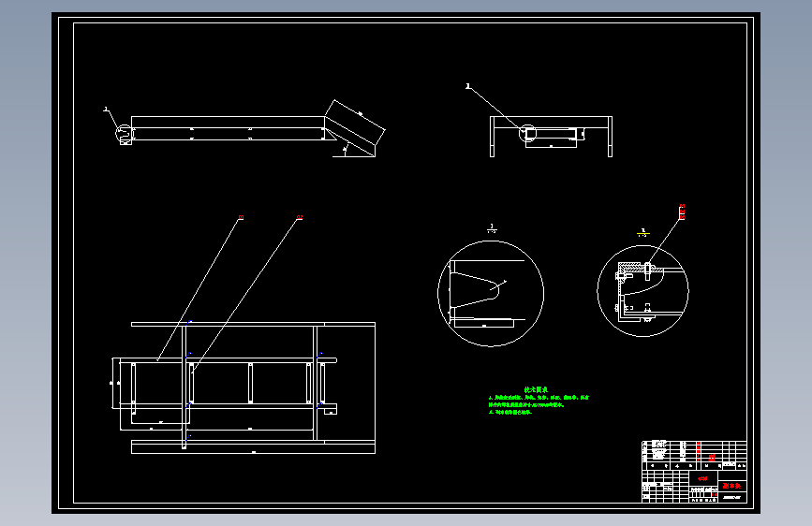The image size is (812, 526).
Task: Click the detail callout label at side view's leader
Action: [x=106, y=109]
